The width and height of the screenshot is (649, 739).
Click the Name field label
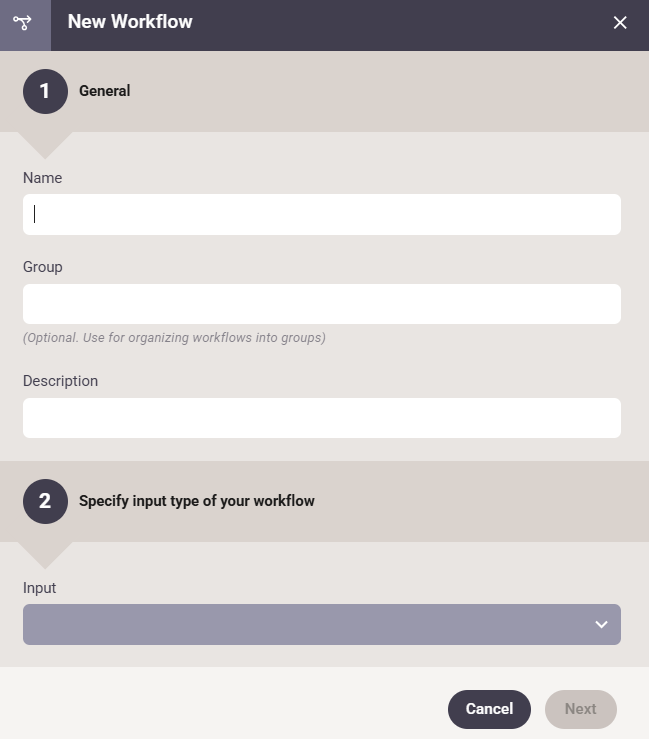42,178
